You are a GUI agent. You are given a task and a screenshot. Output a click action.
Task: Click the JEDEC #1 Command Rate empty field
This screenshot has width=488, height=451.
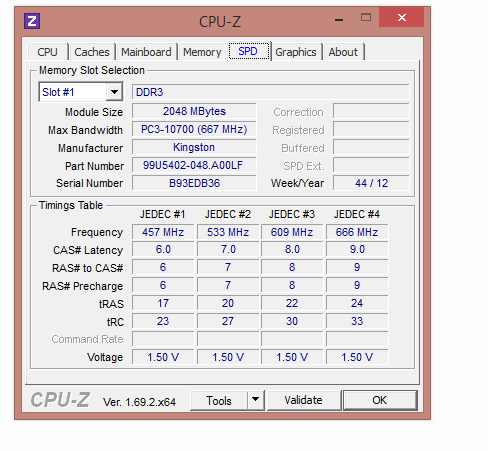coord(163,339)
